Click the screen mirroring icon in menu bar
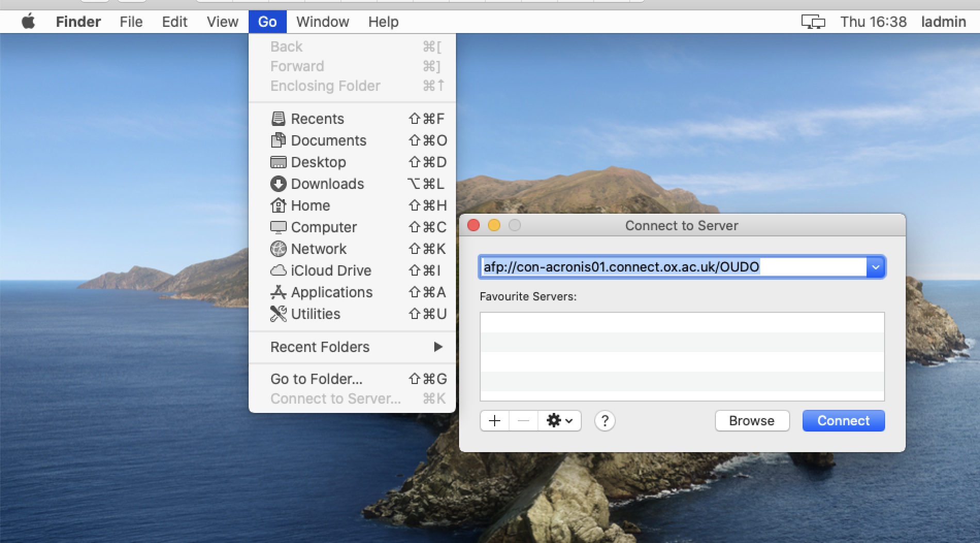 click(813, 22)
